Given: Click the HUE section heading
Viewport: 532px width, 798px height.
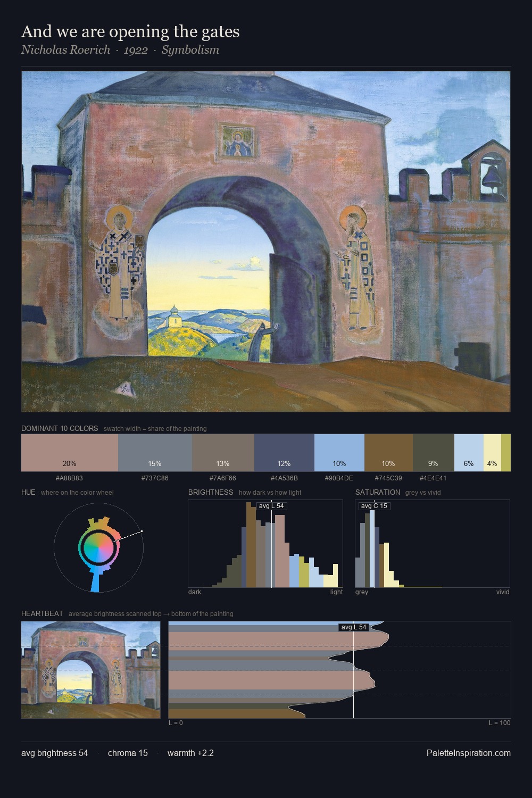Looking at the screenshot, I should (28, 492).
